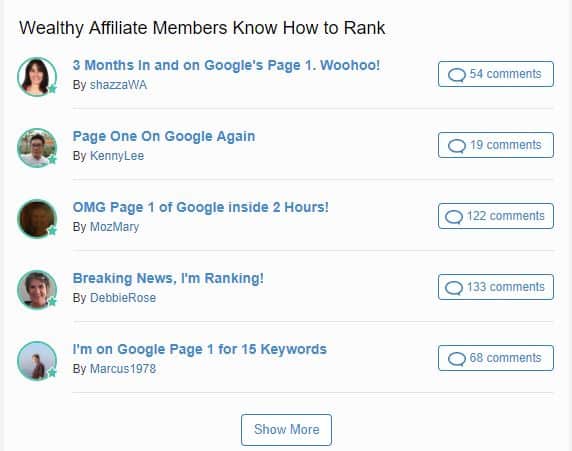Screen dimensions: 572x451
Task: Visit author shazzaWA's profile link
Action: click(118, 85)
